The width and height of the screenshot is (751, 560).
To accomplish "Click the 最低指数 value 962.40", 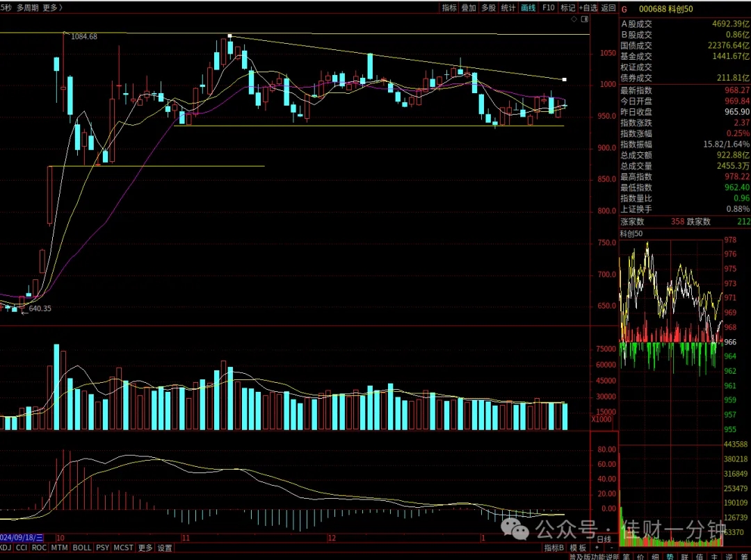I will 737,188.
